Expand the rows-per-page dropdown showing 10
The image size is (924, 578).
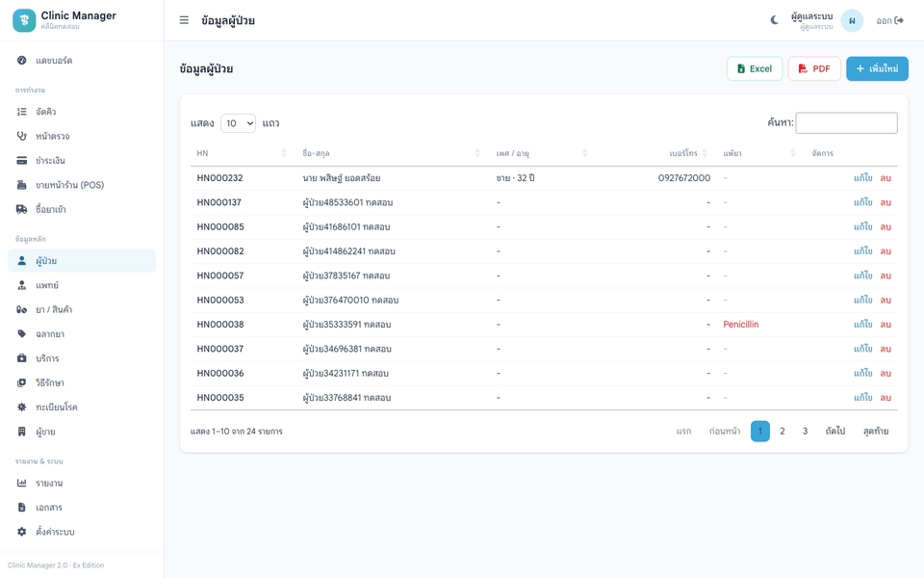coord(238,123)
